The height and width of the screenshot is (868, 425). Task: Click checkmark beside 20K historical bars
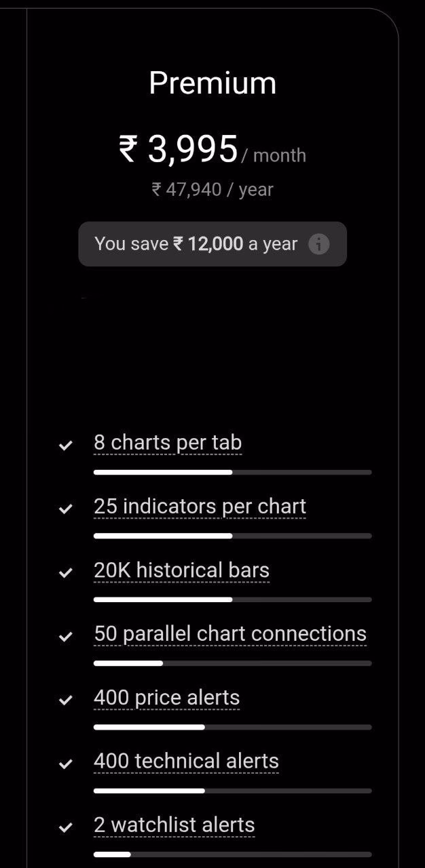[x=66, y=573]
